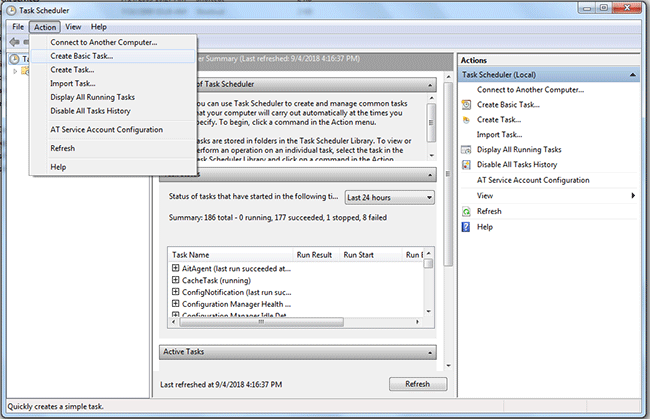Image resolution: width=650 pixels, height=419 pixels.
Task: Click the Display All Running Tasks icon
Action: click(467, 150)
